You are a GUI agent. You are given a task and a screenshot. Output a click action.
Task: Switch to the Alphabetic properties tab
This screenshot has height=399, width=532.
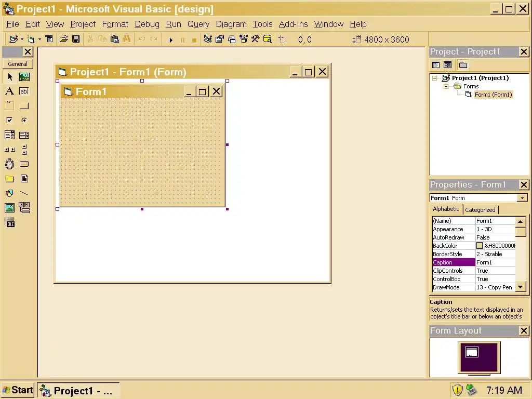click(x=446, y=209)
